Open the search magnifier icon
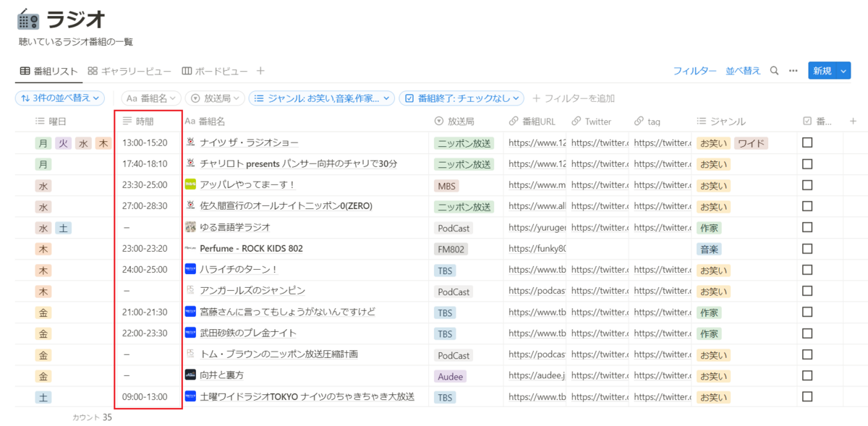Viewport: 868px width, 426px height. [774, 71]
